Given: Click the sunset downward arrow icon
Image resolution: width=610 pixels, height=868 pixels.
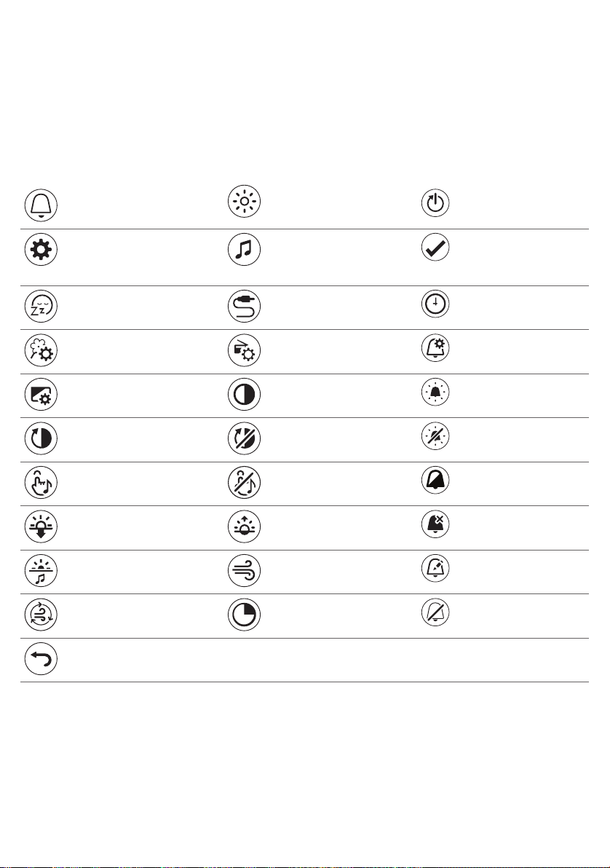Looking at the screenshot, I should 41,526.
